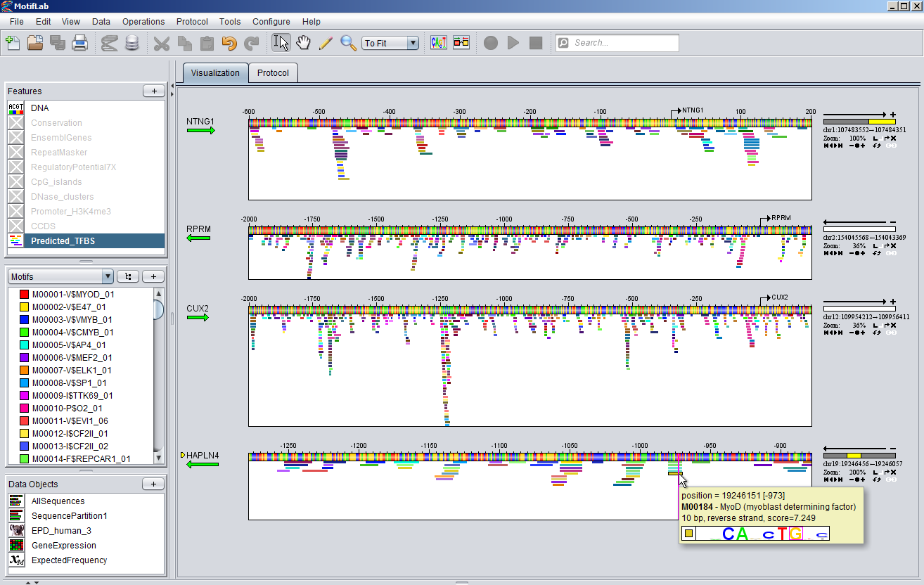Image resolution: width=924 pixels, height=585 pixels.
Task: Click the printer icon in toolbar
Action: [80, 43]
